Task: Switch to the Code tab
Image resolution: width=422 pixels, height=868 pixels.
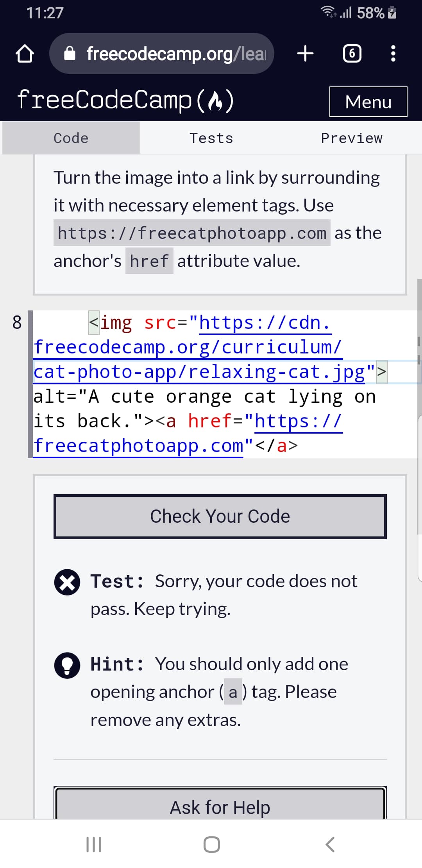Action: click(x=71, y=138)
